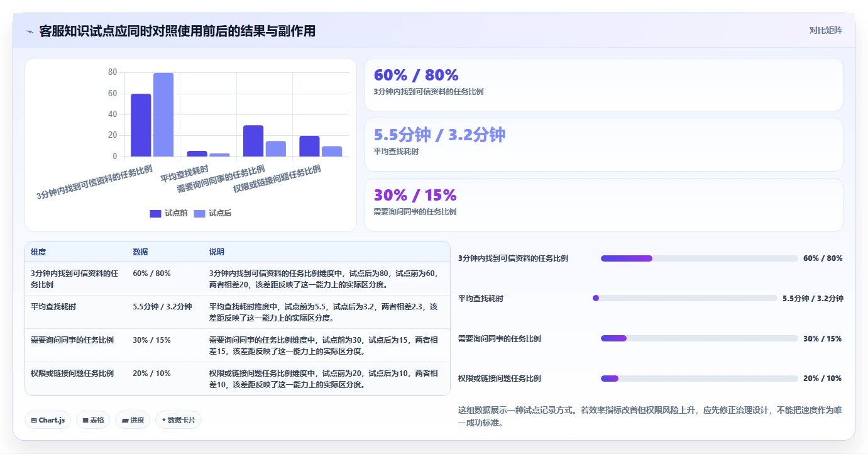Click the 5.5分钟 / 3.2分钟 value in the progress list
The height and width of the screenshot is (454, 868).
click(813, 298)
